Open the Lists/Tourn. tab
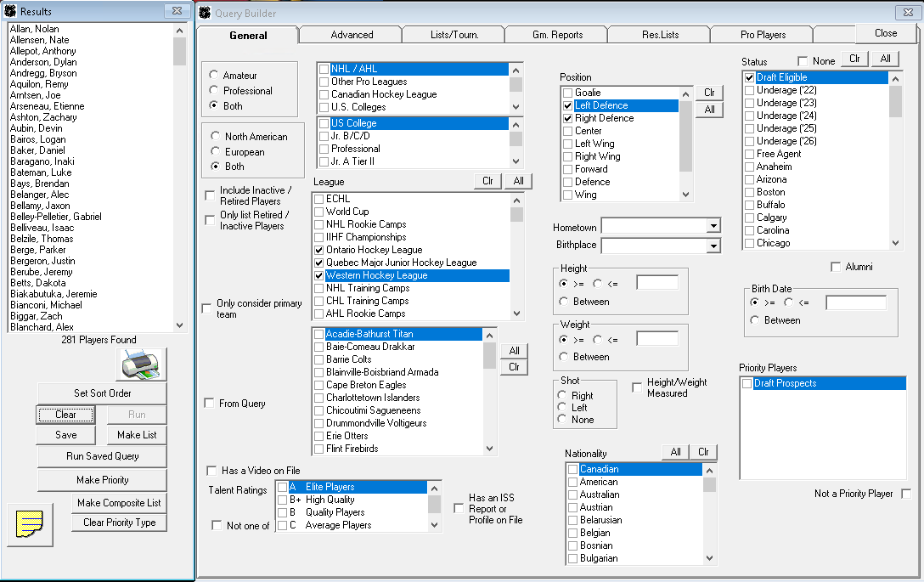The height and width of the screenshot is (582, 924). click(454, 35)
